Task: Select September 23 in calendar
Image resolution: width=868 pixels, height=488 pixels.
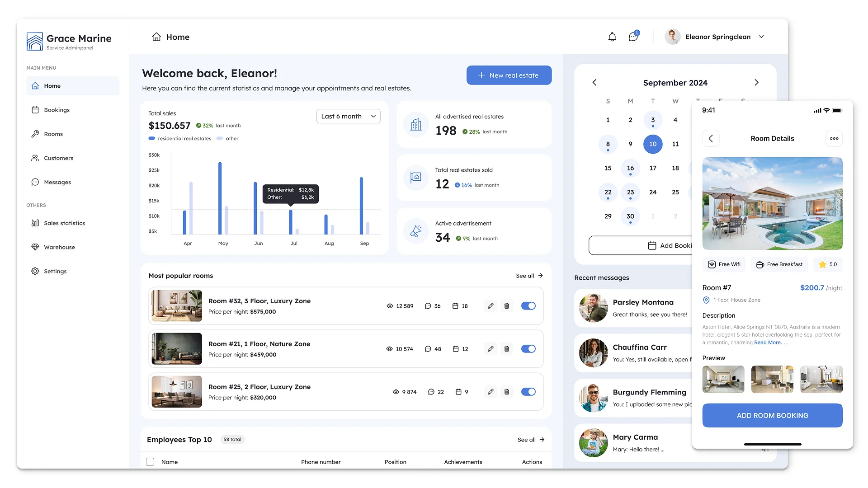Action: click(630, 192)
